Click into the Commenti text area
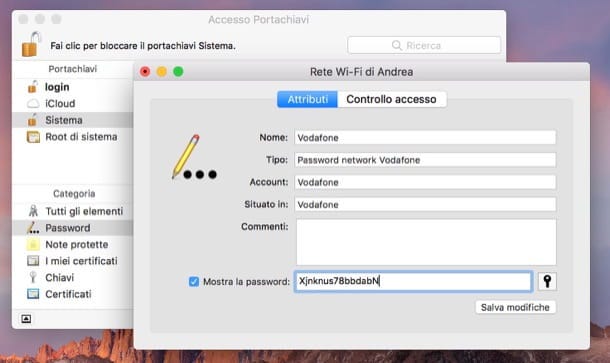610x363 pixels. (426, 242)
